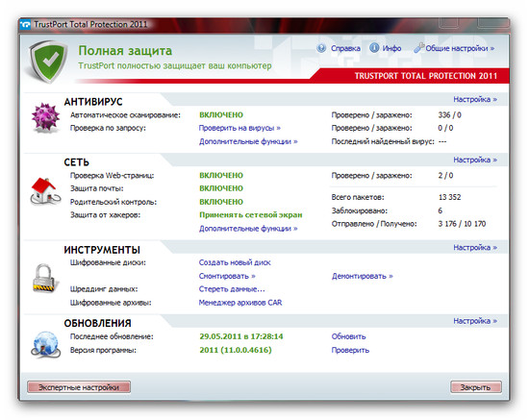Toggle ВКЛЮЧЕНО status for parental control
529x420 pixels.
[221, 202]
